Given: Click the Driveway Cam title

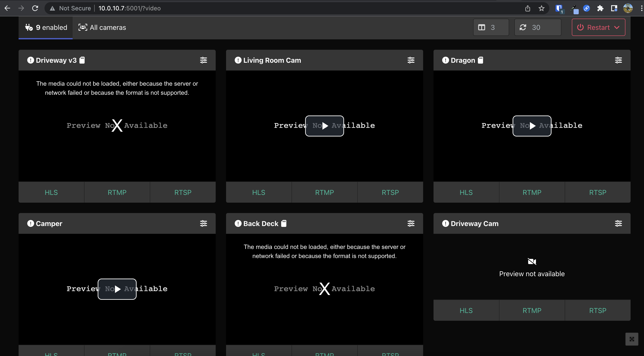Looking at the screenshot, I should (475, 224).
